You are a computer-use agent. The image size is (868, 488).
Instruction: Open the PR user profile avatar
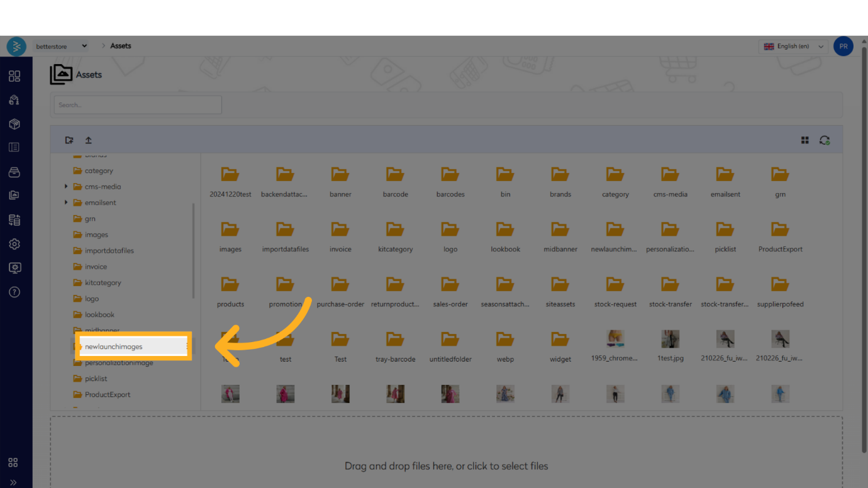pyautogui.click(x=843, y=47)
